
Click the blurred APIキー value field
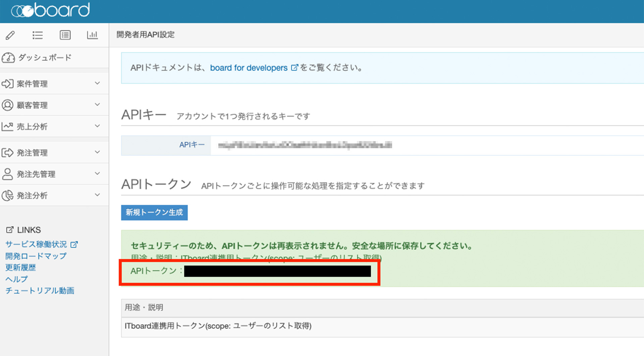(x=305, y=145)
